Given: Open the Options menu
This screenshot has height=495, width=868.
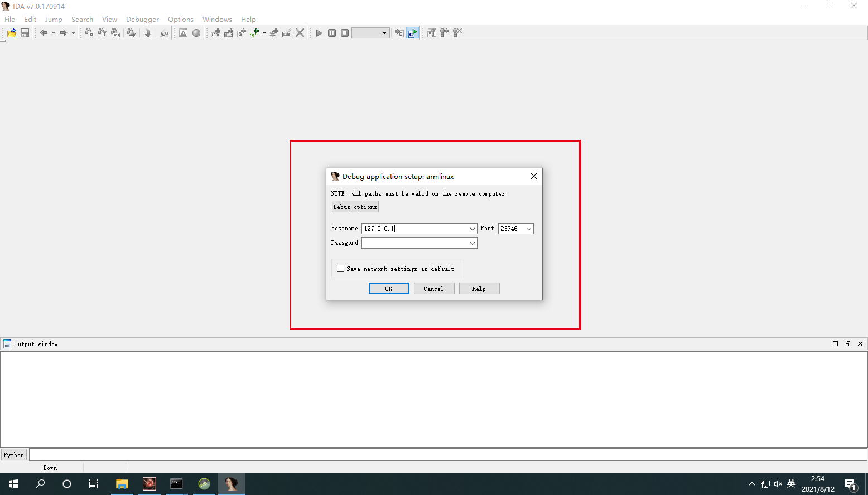Looking at the screenshot, I should [181, 19].
